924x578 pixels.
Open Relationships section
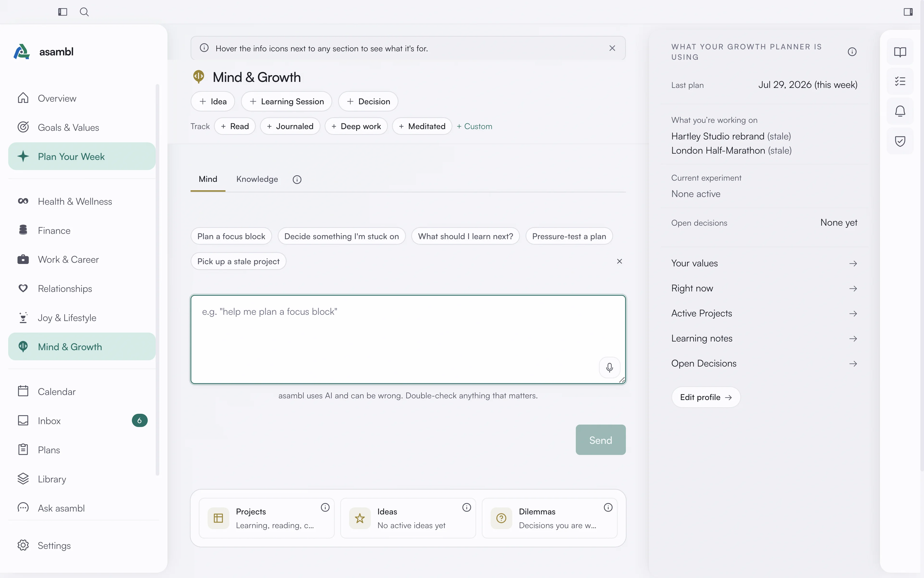[82, 289]
